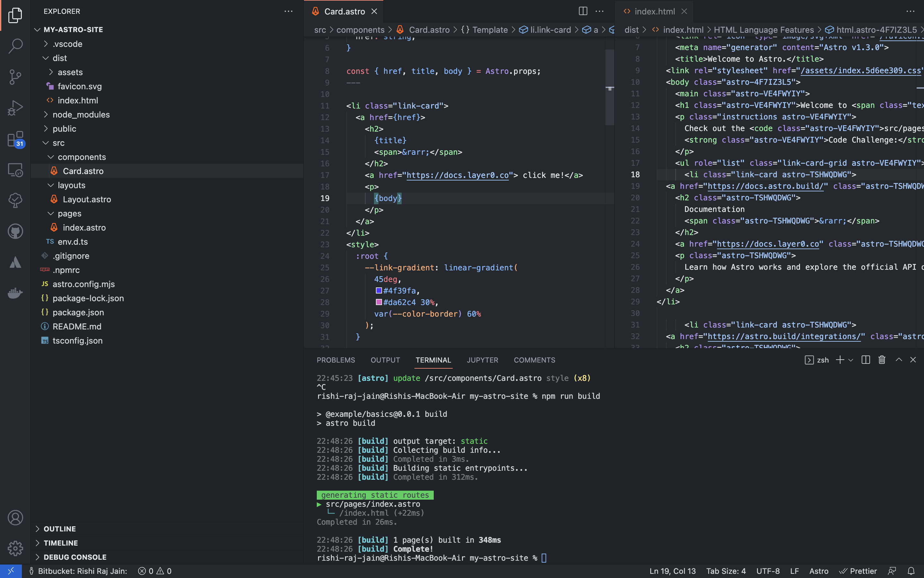Open the Docker extension sidebar icon

pyautogui.click(x=15, y=293)
